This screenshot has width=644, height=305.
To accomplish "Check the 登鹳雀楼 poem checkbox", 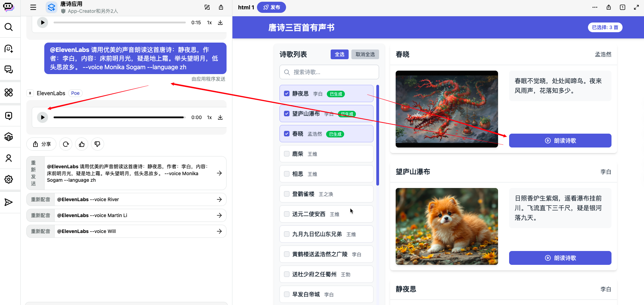I will [287, 194].
